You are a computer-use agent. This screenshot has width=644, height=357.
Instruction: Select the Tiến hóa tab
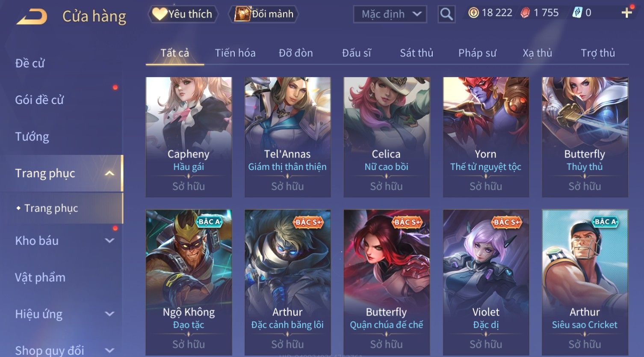tap(235, 53)
